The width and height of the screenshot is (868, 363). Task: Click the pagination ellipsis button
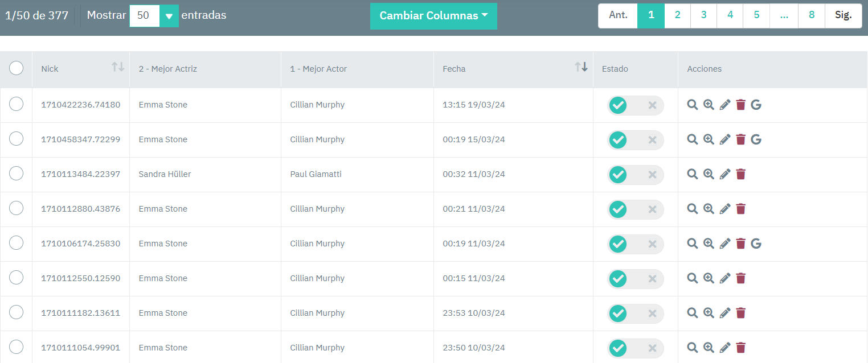(x=784, y=15)
